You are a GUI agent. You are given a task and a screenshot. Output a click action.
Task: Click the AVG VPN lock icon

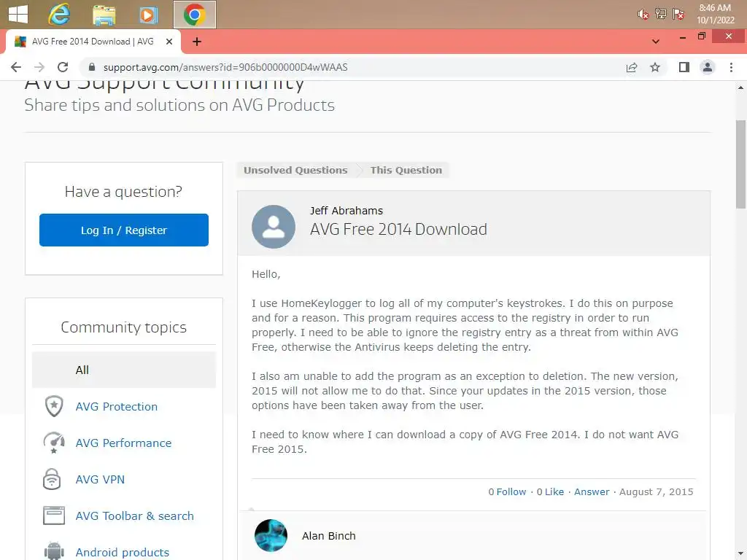[52, 479]
